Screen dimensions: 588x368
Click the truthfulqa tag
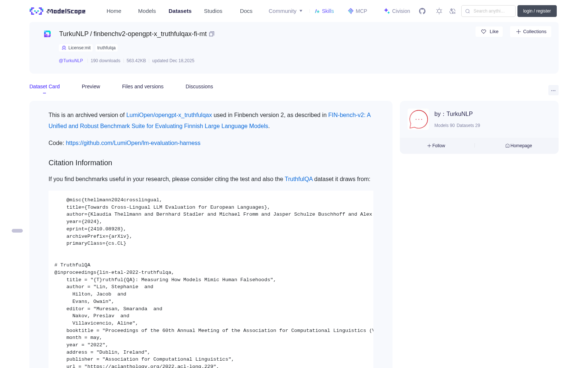point(107,48)
